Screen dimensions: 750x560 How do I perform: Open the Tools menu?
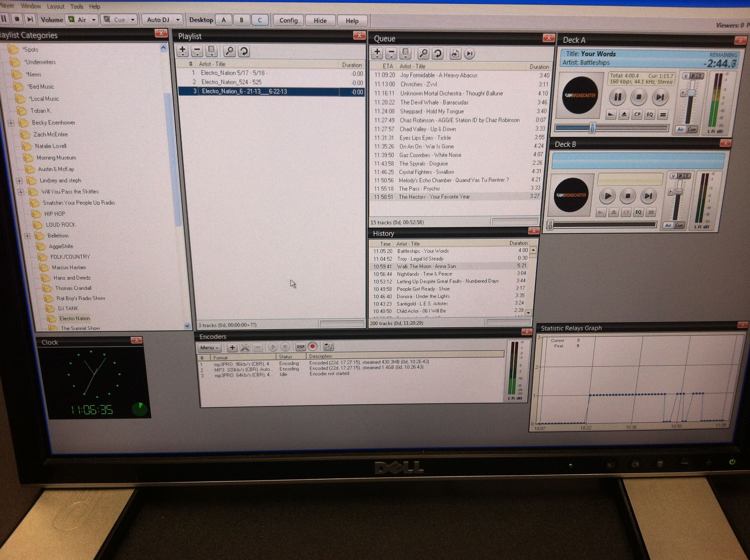77,6
